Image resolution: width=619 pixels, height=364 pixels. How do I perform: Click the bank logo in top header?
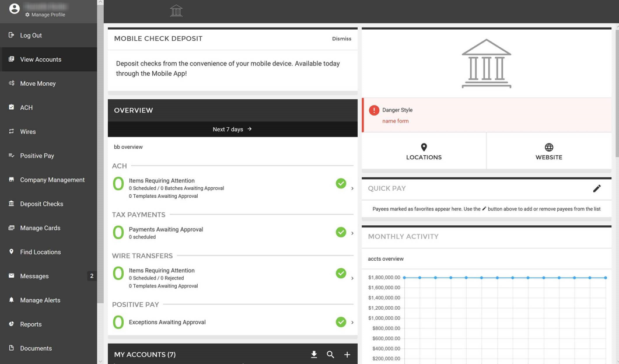click(x=176, y=10)
